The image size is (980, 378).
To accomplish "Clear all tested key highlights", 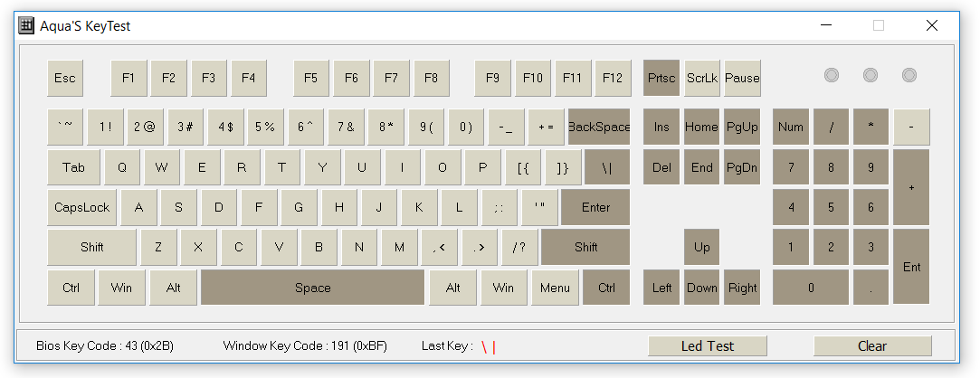I will click(x=872, y=346).
